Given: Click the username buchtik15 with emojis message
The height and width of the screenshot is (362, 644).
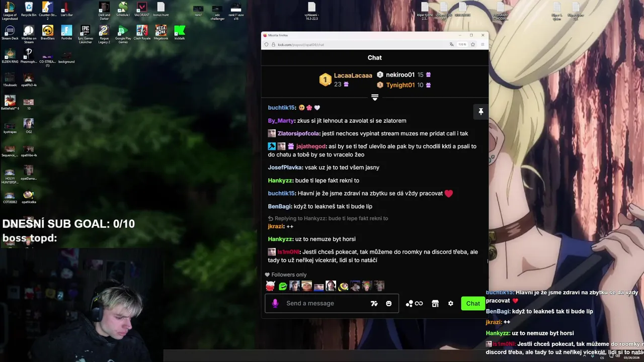Looking at the screenshot, I should tap(281, 108).
